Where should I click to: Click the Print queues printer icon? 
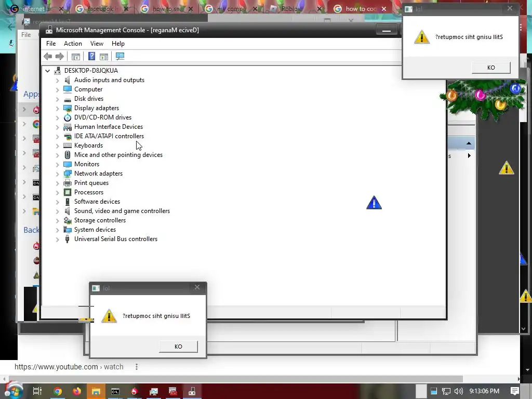68,183
